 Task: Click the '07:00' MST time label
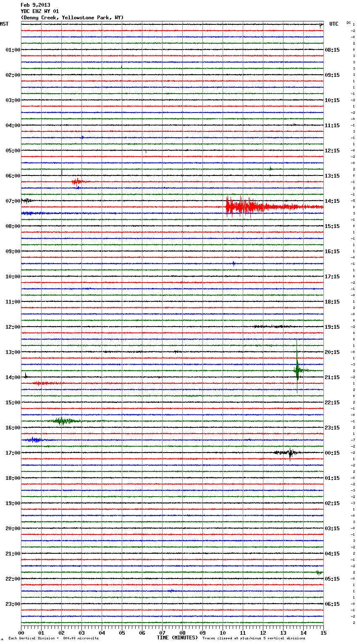pyautogui.click(x=13, y=201)
